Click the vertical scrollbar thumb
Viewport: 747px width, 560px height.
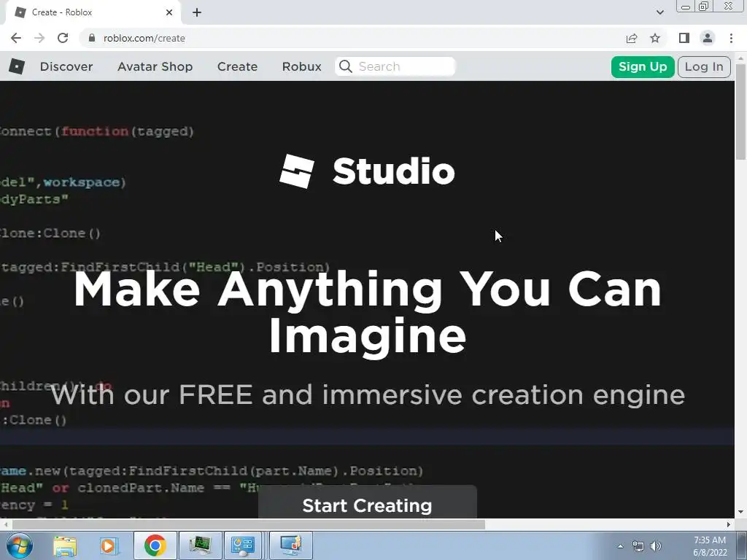pos(741,112)
